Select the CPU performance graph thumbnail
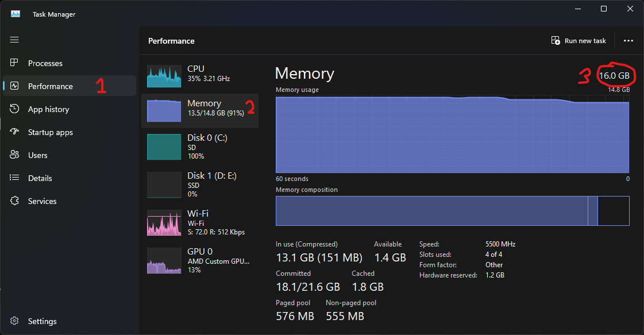Viewport: 644px width, 335px height. (x=164, y=76)
